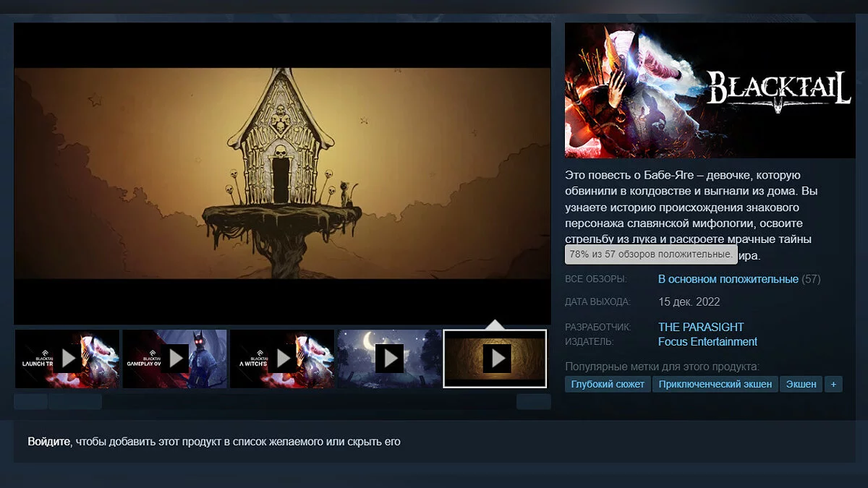Screen dimensions: 868x488
Task: Click the 'Войдите' sign-in link
Action: [48, 441]
